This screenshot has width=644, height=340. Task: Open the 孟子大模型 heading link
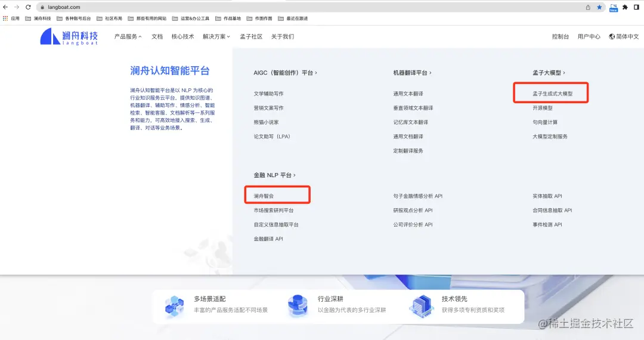[x=549, y=73]
